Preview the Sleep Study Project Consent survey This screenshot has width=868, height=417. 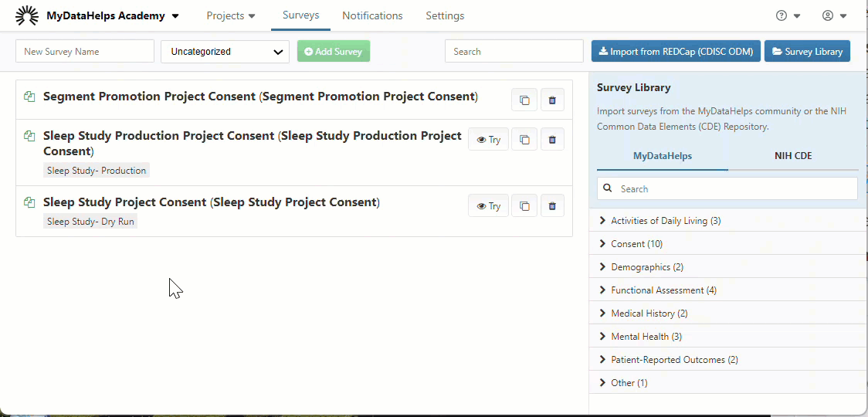point(488,206)
